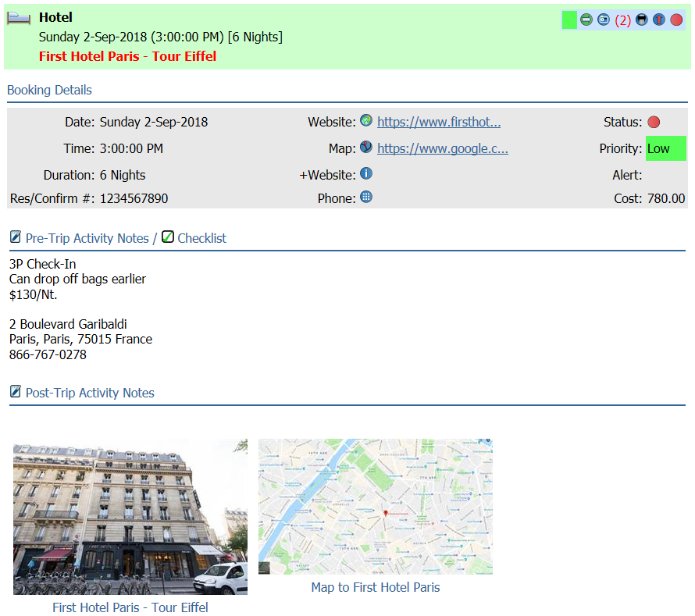Click the red status circle in header toolbar
Screen dimensions: 695x616
pyautogui.click(x=676, y=20)
